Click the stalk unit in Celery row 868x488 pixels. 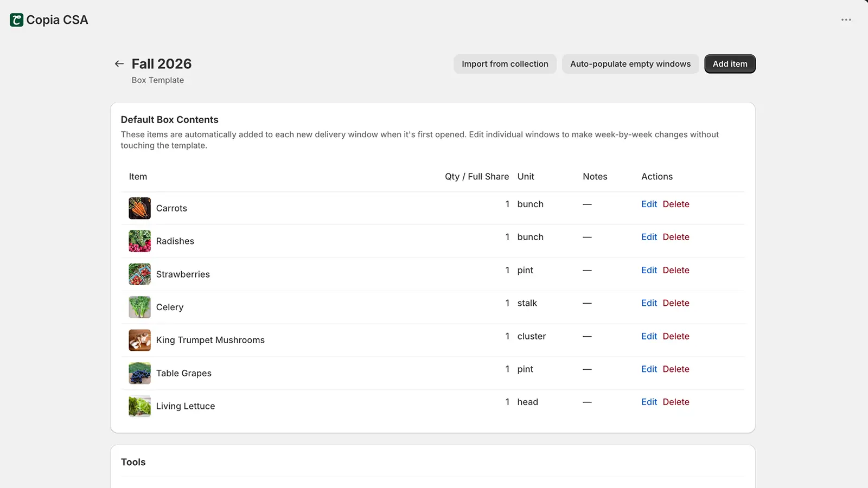pyautogui.click(x=527, y=303)
